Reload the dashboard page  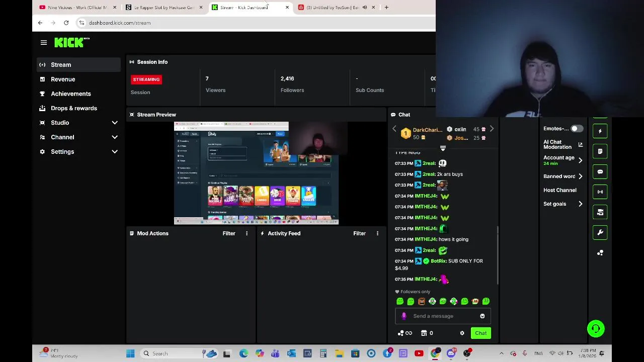coord(66,23)
